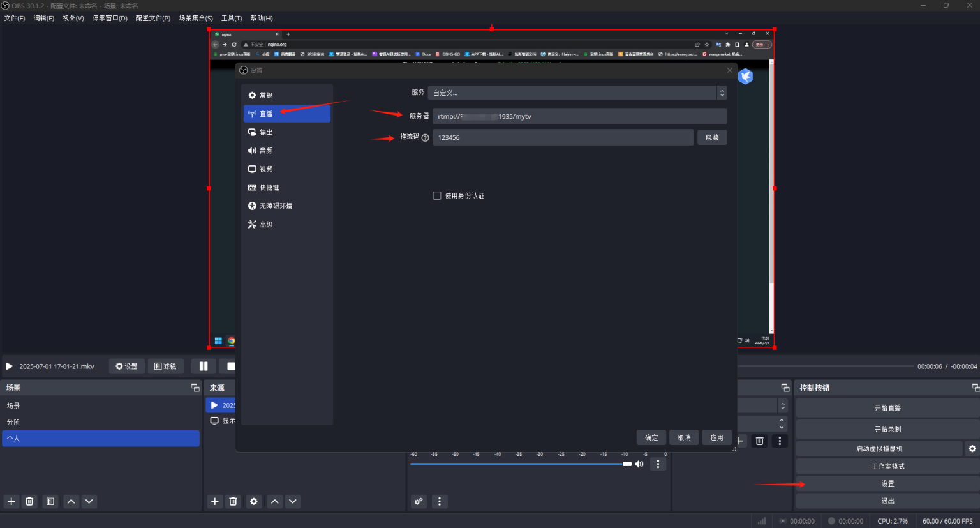Open scene filters icon in scenes toolbar

[50, 501]
